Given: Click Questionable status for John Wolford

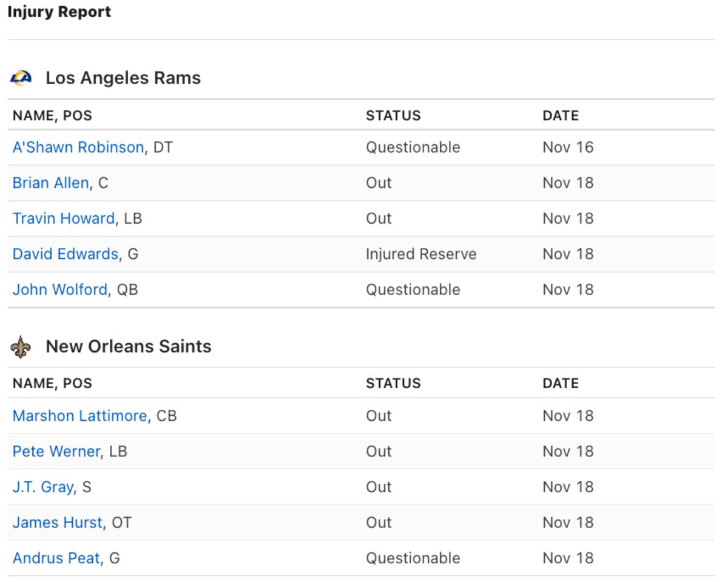Looking at the screenshot, I should (413, 290).
